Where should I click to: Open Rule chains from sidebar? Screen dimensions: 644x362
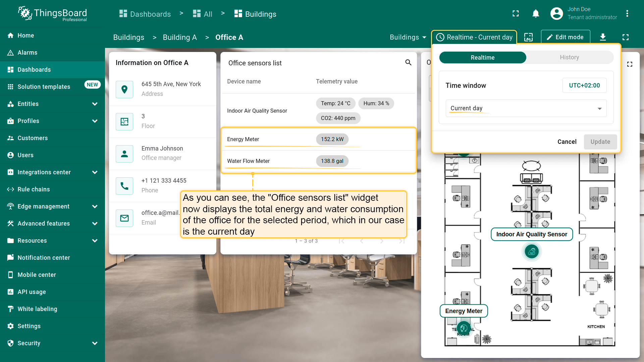coord(34,189)
